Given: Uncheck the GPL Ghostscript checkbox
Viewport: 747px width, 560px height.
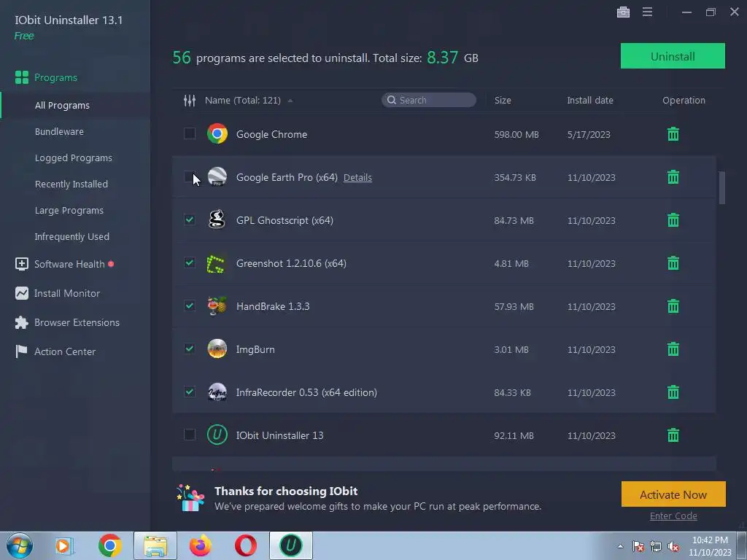Looking at the screenshot, I should coord(190,219).
